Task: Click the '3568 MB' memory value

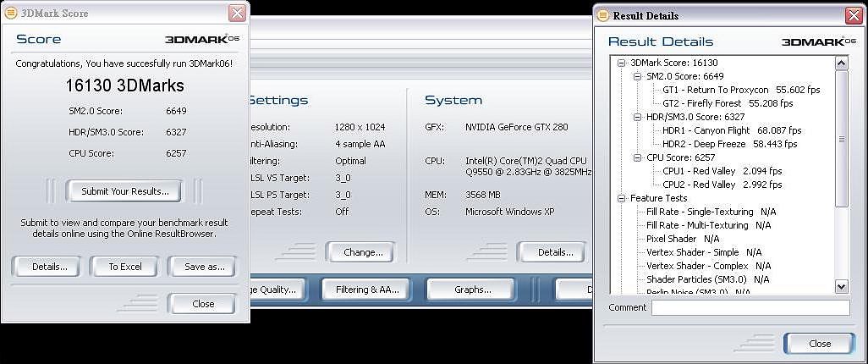Action: tap(484, 195)
